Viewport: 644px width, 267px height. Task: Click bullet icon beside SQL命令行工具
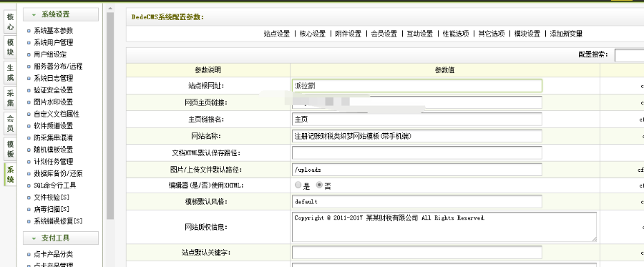tap(29, 185)
